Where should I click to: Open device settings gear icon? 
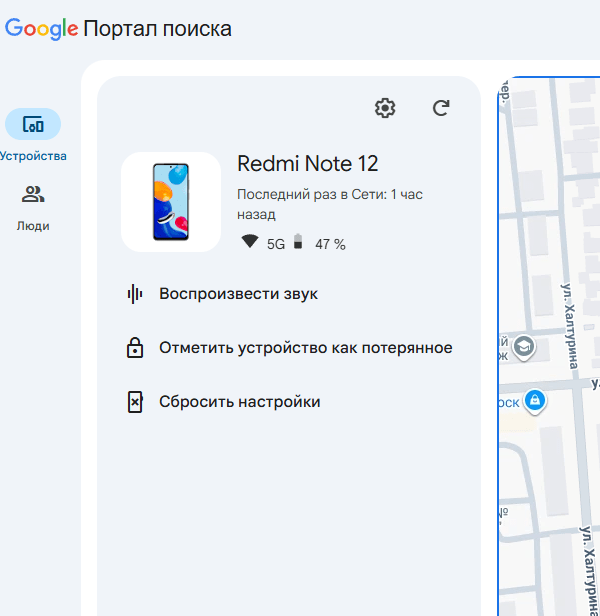click(385, 108)
